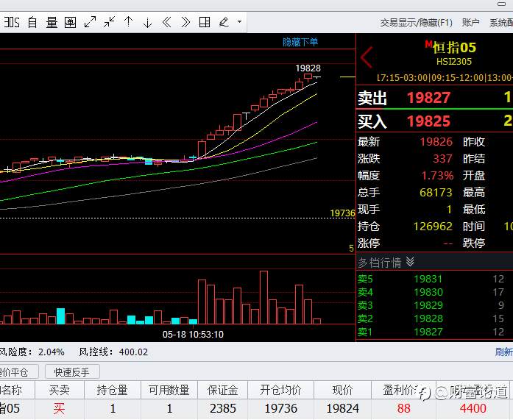Image resolution: width=513 pixels, height=420 pixels.
Task: Click the double left chevron icon
Action: pyautogui.click(x=166, y=22)
